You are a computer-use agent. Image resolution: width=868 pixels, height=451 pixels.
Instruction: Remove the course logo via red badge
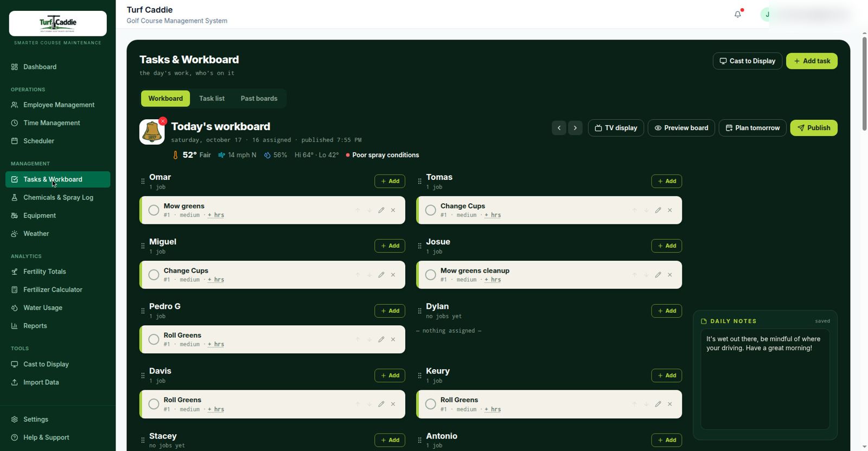(163, 121)
